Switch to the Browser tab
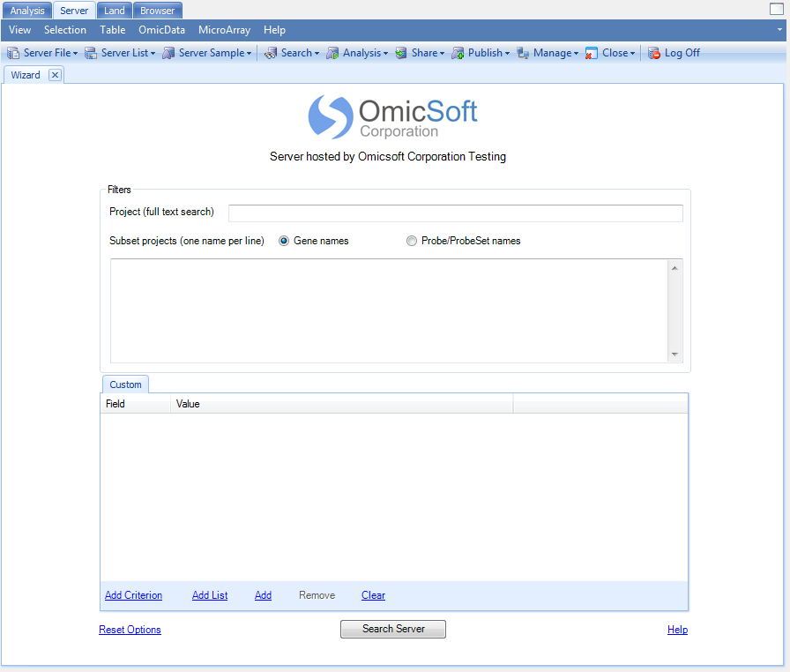This screenshot has height=672, width=790. [x=157, y=11]
